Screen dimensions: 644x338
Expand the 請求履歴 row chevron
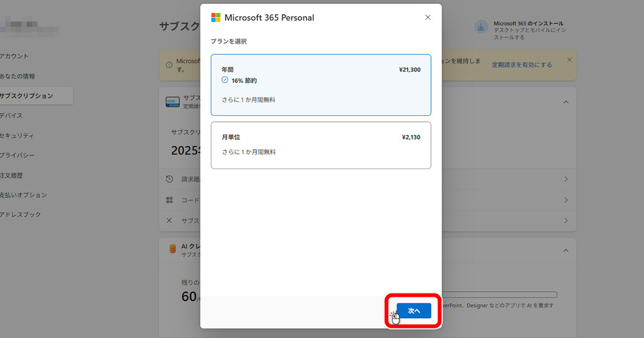[566, 179]
